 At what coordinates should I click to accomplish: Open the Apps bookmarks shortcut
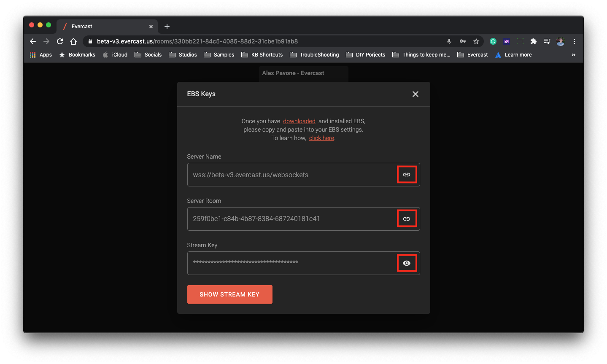click(x=41, y=55)
